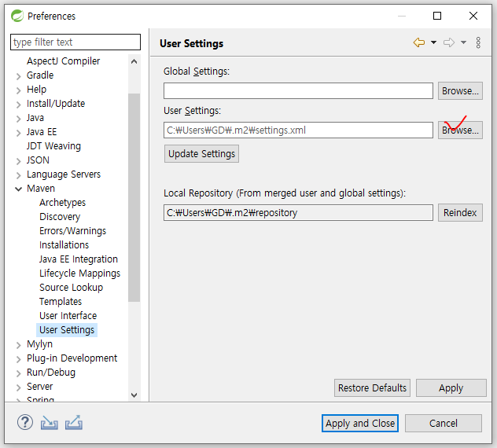
Task: Go back with the yellow arrow
Action: pyautogui.click(x=419, y=42)
